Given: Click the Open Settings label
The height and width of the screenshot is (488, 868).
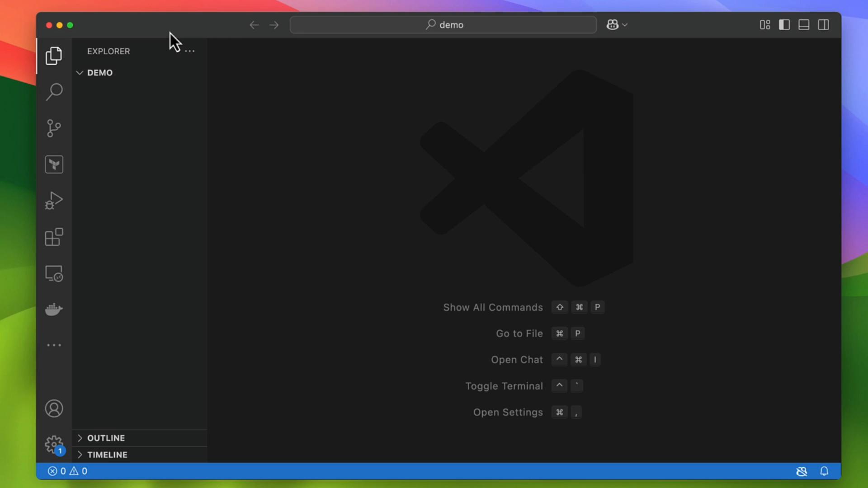Looking at the screenshot, I should [508, 412].
